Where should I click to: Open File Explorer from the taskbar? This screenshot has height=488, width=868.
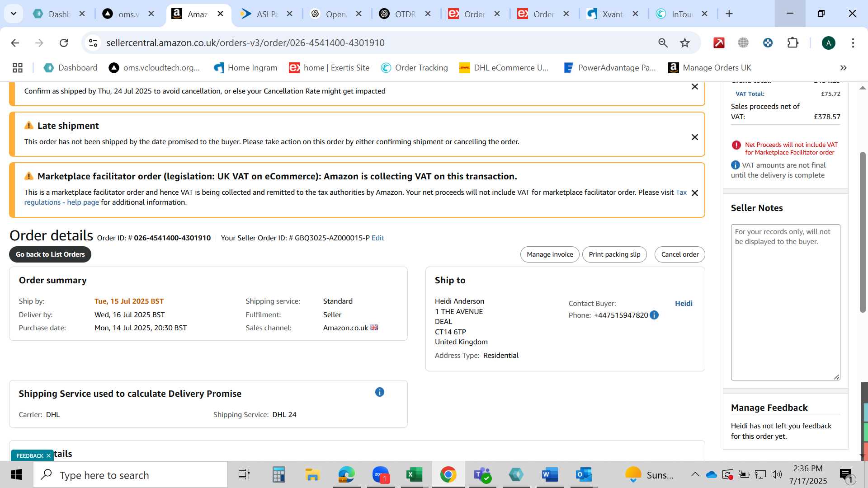pos(312,475)
